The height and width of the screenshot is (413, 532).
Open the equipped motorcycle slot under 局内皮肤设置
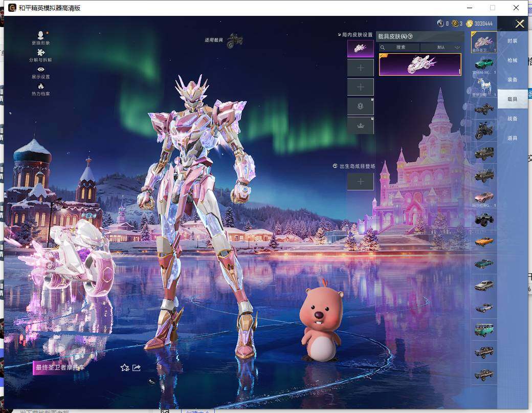pyautogui.click(x=360, y=48)
